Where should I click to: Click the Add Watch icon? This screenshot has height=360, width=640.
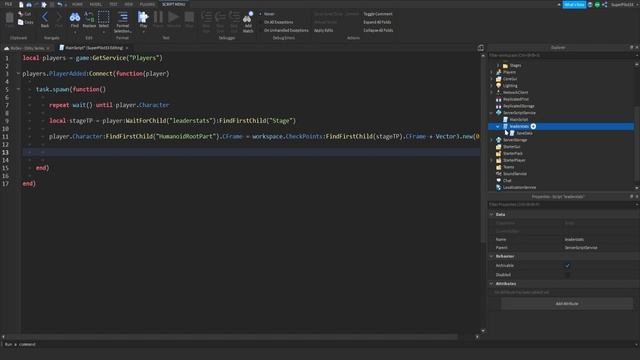pyautogui.click(x=248, y=17)
